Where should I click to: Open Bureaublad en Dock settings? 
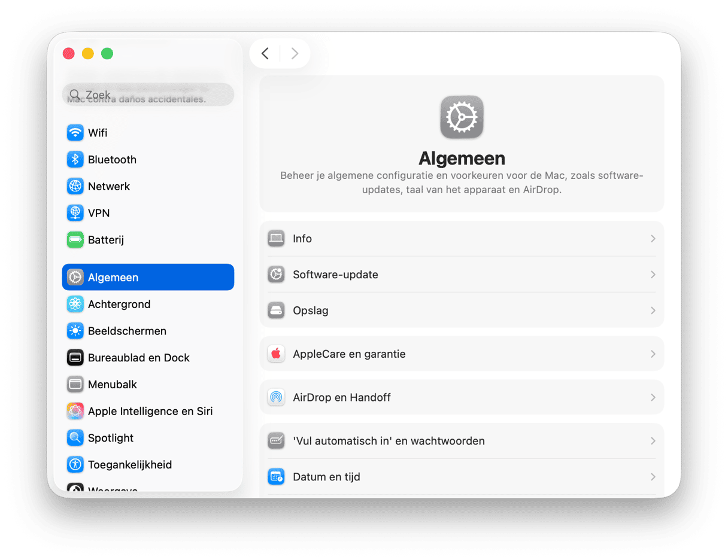(x=138, y=358)
